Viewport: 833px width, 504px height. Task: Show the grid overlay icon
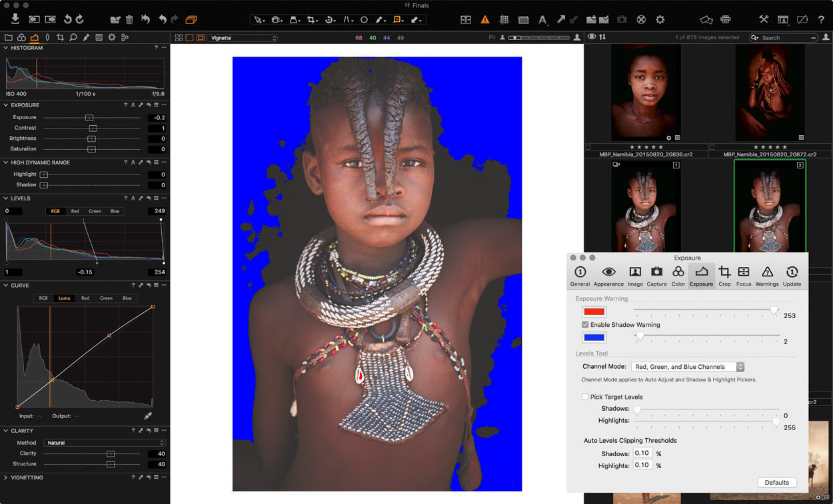point(504,20)
